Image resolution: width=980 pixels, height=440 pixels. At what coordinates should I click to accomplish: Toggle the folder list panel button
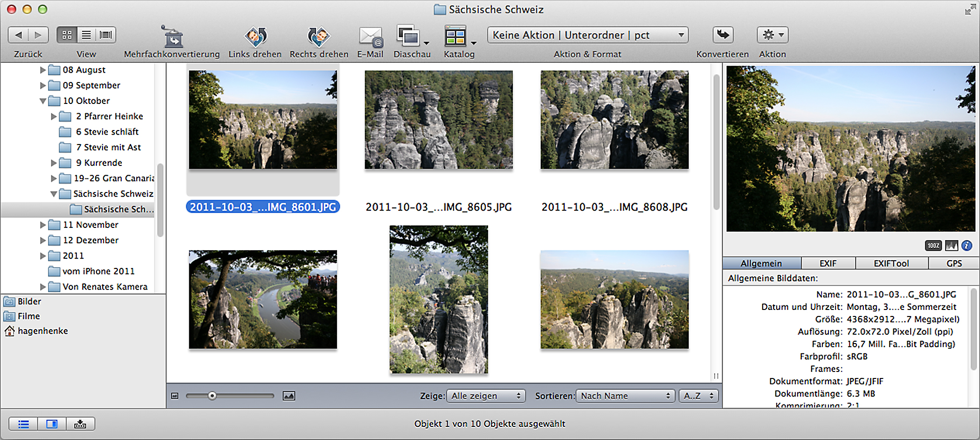(23, 424)
